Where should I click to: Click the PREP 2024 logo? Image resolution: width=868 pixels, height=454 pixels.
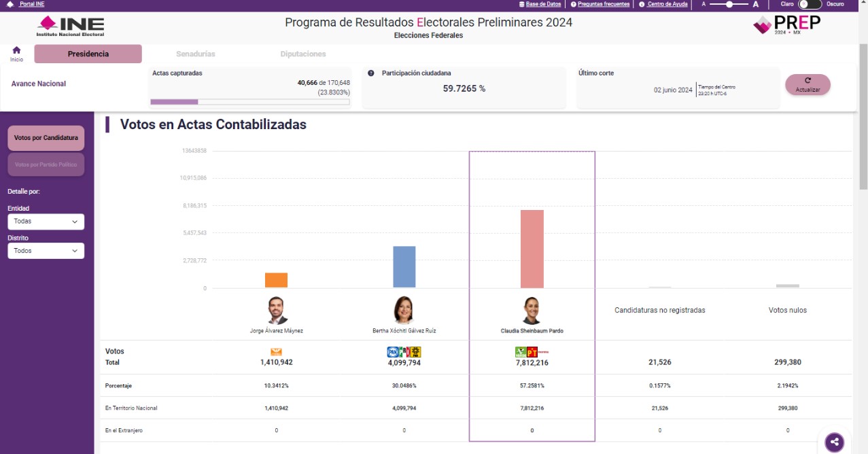pos(787,25)
